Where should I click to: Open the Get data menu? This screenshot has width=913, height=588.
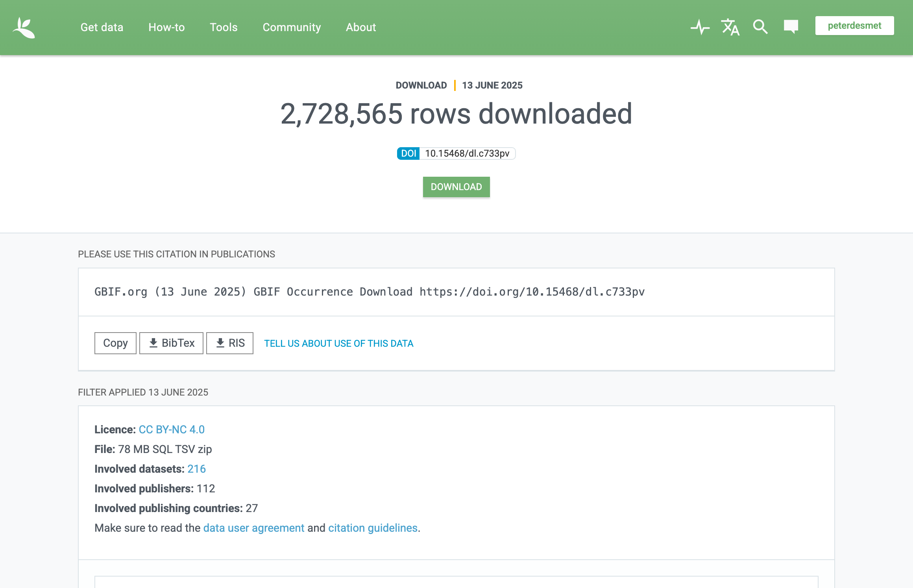(102, 27)
